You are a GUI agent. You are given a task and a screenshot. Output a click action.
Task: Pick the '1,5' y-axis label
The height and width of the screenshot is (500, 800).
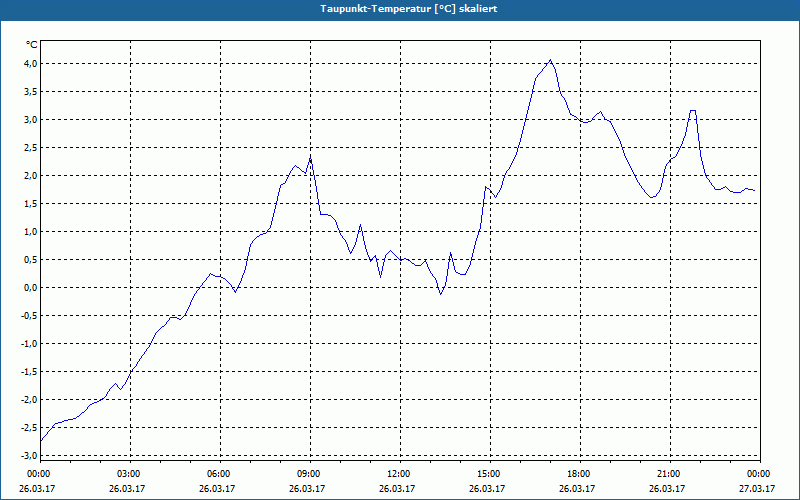click(31, 204)
